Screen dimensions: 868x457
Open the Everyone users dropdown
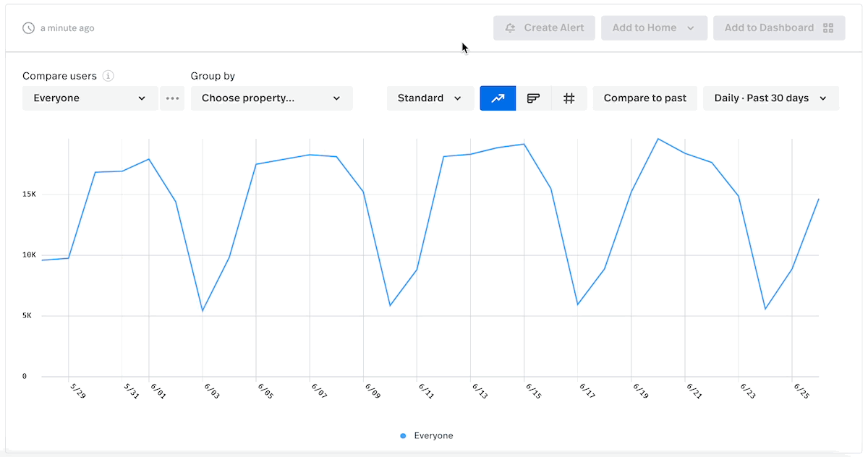(90, 98)
